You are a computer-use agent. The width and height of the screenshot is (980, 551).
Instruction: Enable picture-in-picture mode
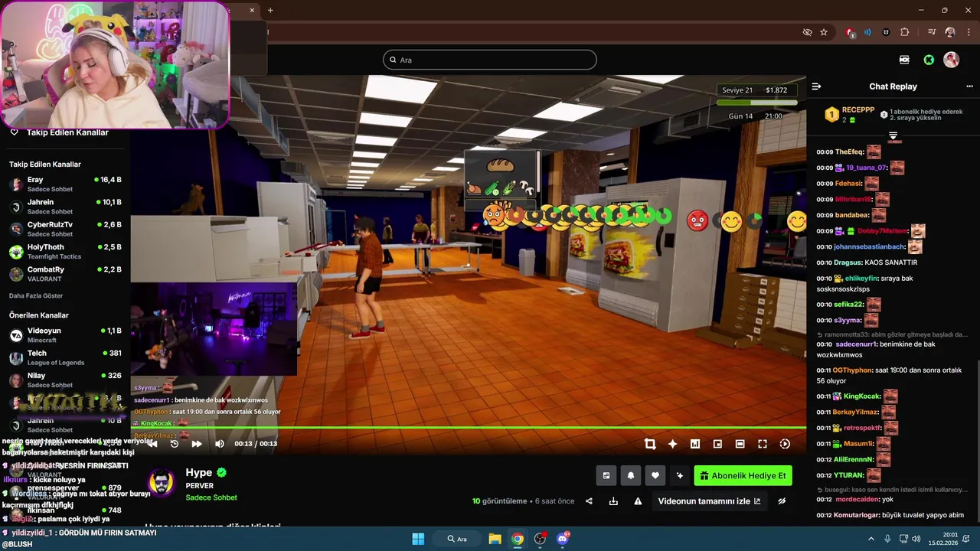(717, 444)
